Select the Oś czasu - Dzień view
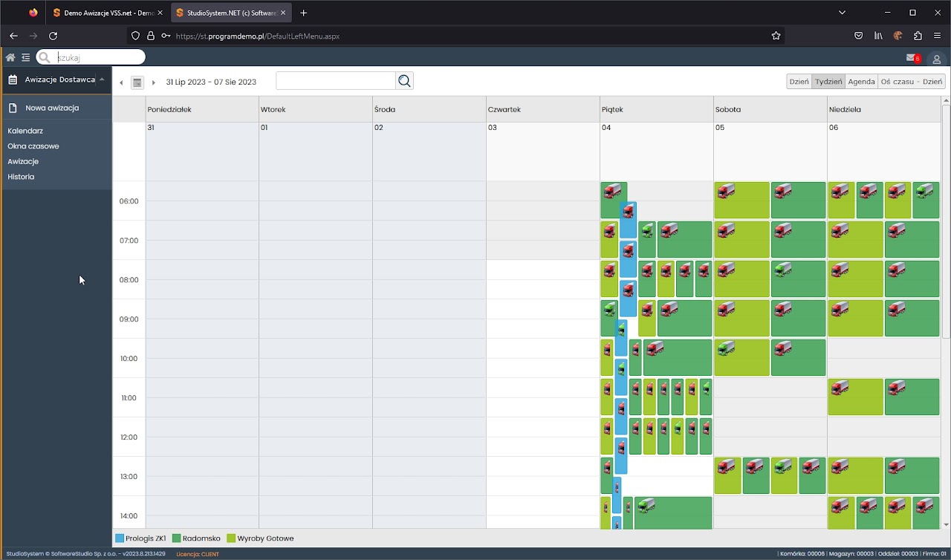 (911, 82)
